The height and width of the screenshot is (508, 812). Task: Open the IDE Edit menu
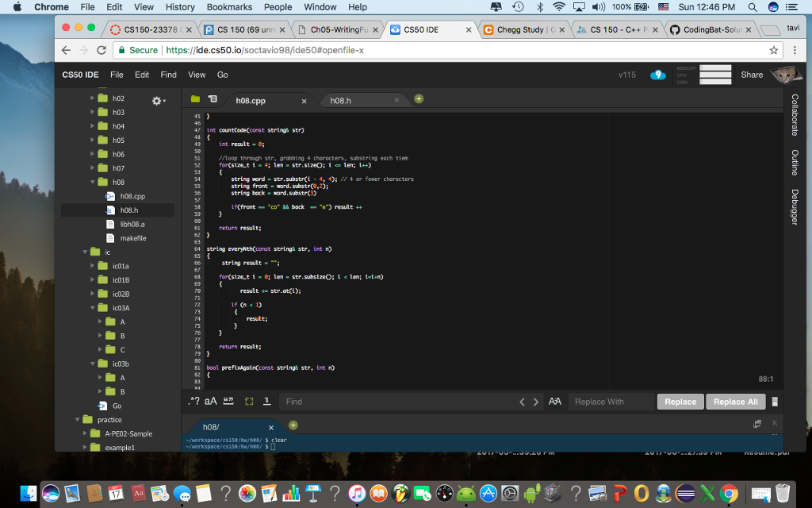(x=142, y=75)
